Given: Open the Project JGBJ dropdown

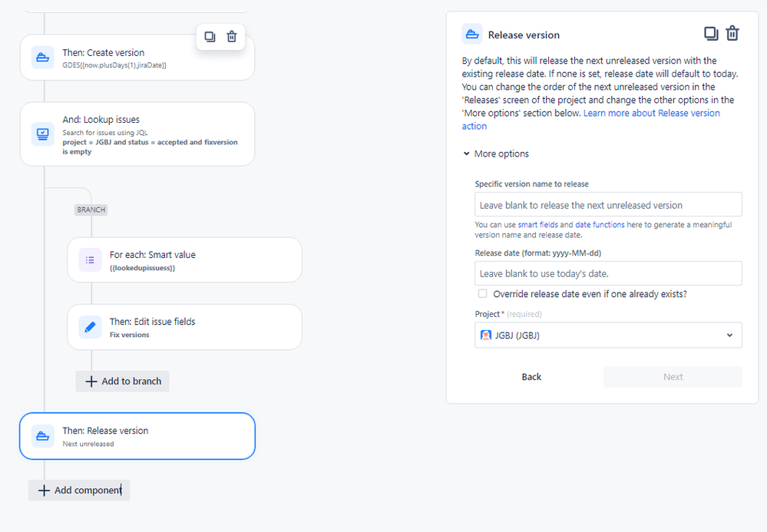Looking at the screenshot, I should click(608, 335).
